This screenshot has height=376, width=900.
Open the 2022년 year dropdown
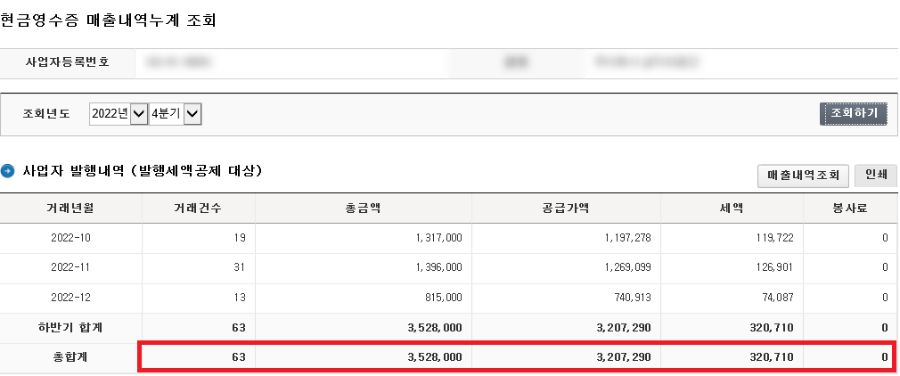click(x=119, y=114)
